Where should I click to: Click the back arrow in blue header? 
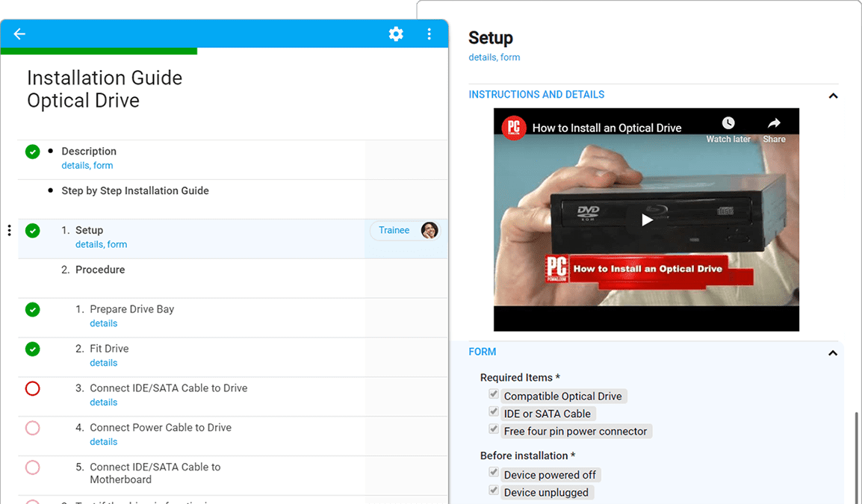tap(19, 34)
